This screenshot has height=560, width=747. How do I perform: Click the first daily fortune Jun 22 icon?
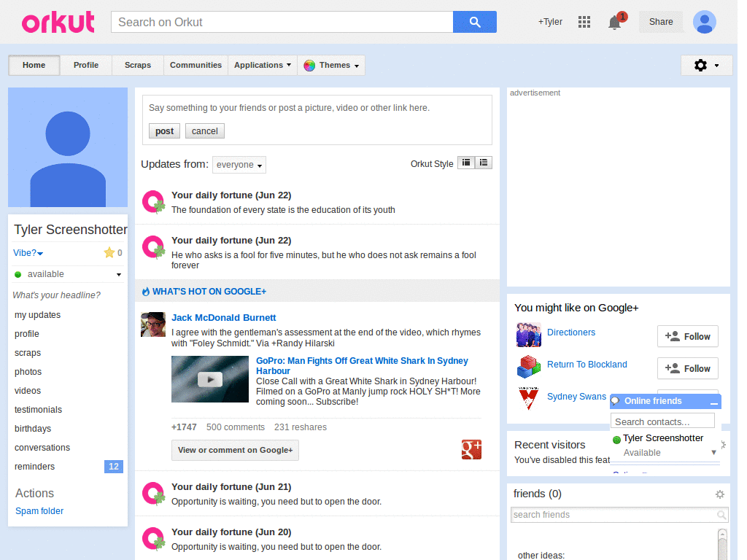153,202
